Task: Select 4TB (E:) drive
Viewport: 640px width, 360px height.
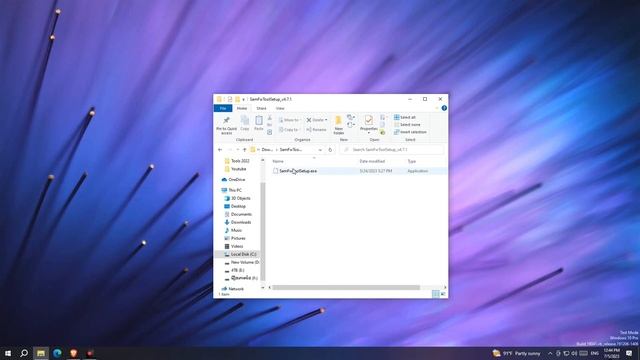Action: 234,270
